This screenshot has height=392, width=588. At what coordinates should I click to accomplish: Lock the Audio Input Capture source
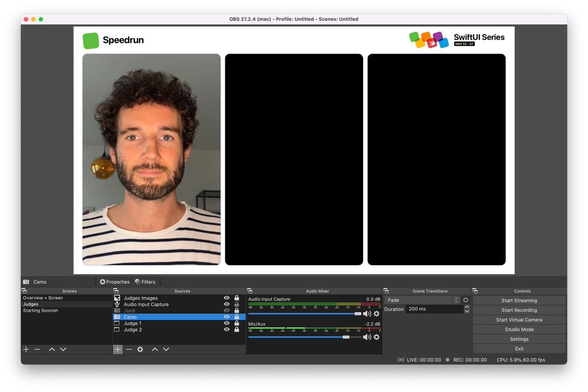(237, 304)
